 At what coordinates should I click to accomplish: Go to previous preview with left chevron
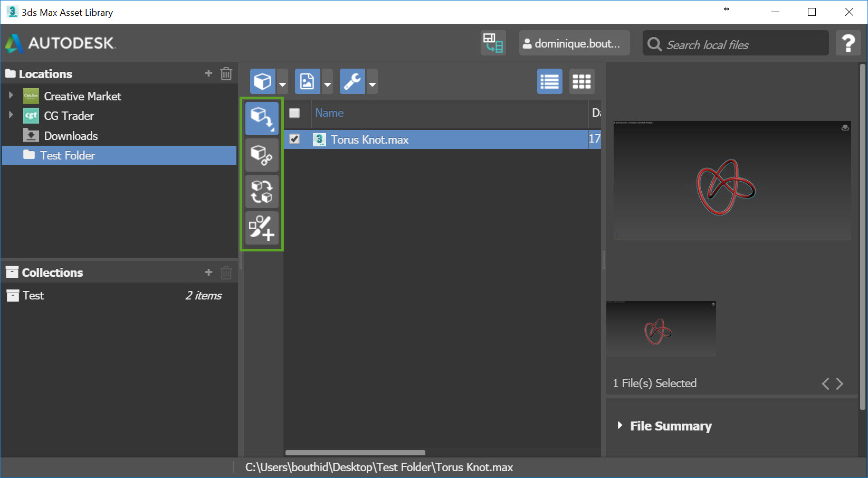(826, 384)
